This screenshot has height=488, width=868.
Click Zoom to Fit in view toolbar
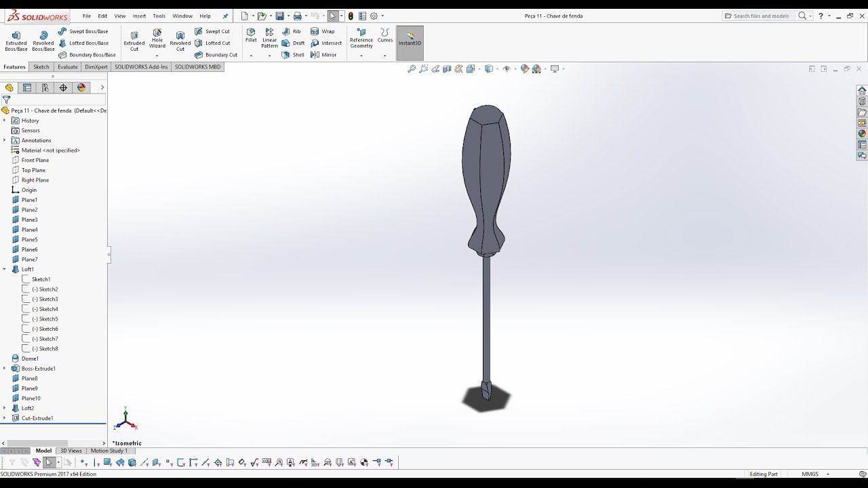[x=412, y=69]
